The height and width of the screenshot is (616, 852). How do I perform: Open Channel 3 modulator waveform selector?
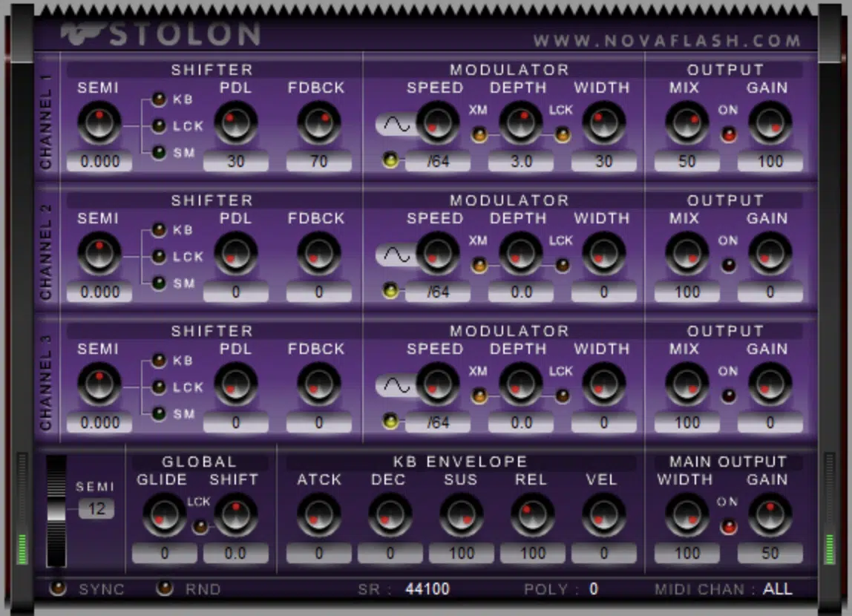tap(396, 386)
